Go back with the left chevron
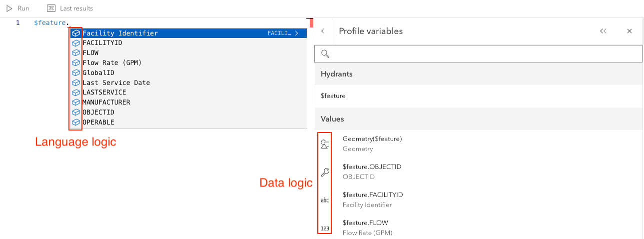The height and width of the screenshot is (239, 644). [323, 31]
